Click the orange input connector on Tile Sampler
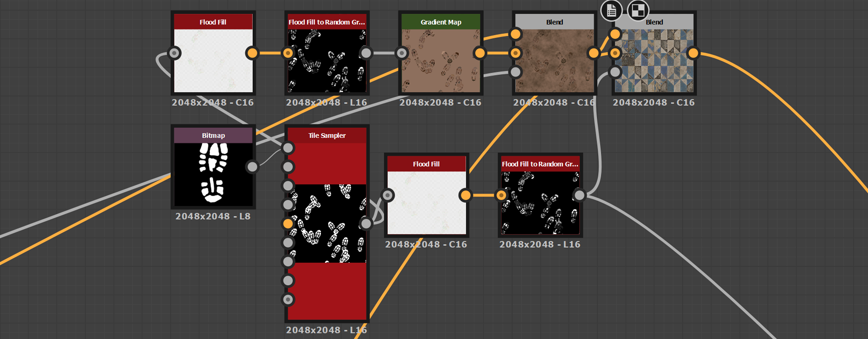Screen dimensions: 868x339 click(x=288, y=224)
